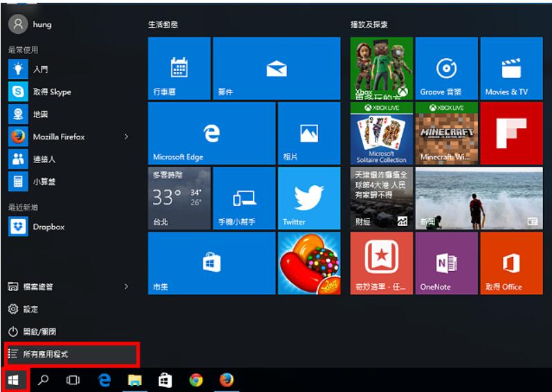Open taskbar search magnifier
Image resolution: width=552 pixels, height=392 pixels.
pyautogui.click(x=43, y=380)
